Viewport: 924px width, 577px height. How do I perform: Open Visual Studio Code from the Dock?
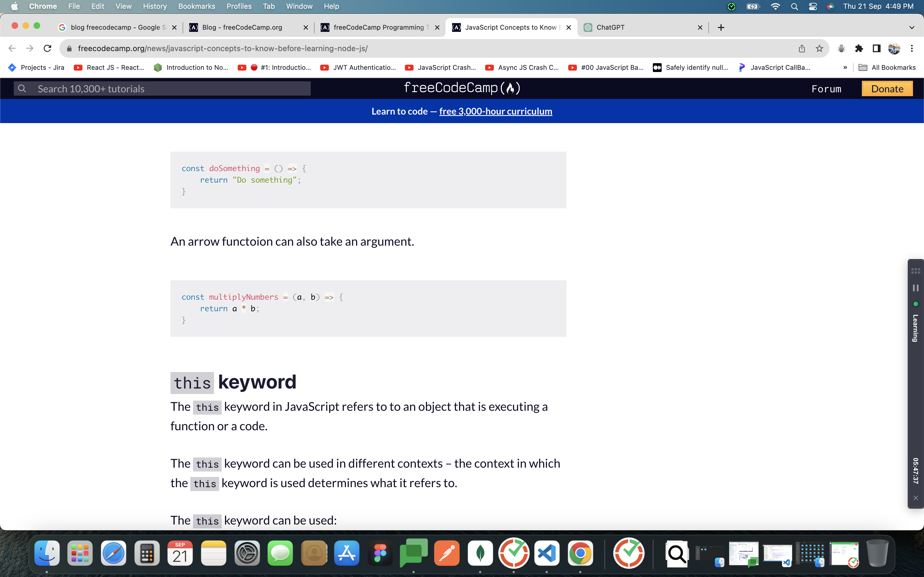tap(546, 553)
